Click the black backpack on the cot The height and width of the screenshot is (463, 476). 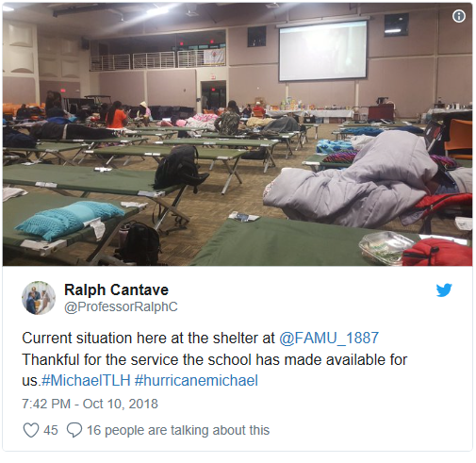179,168
